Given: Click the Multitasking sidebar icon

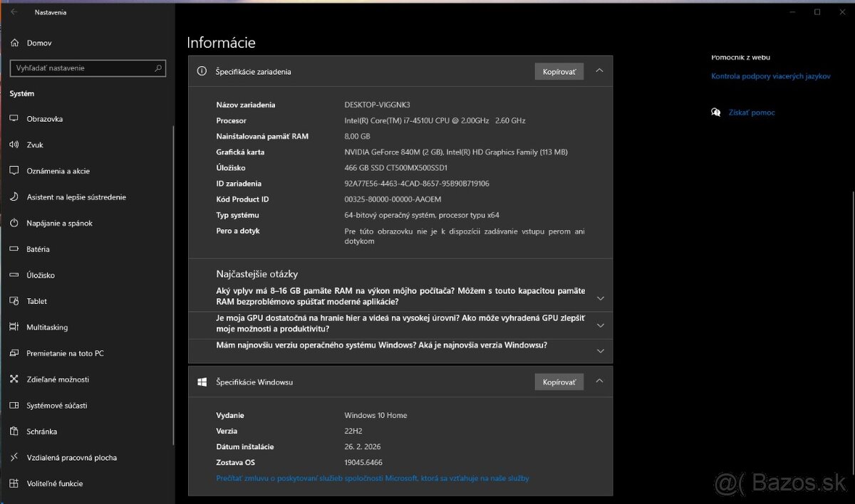Looking at the screenshot, I should pos(14,327).
